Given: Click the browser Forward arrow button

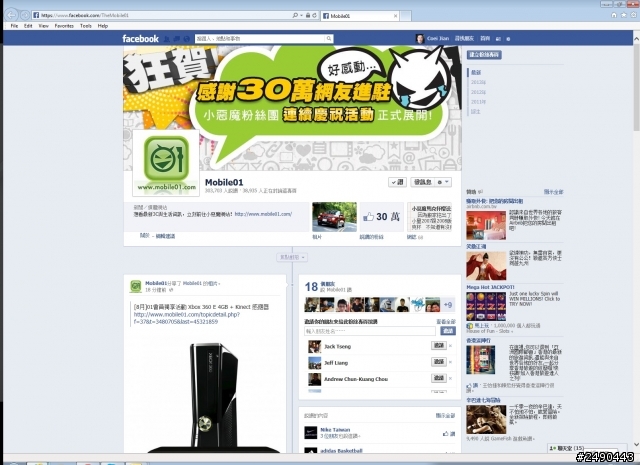Looking at the screenshot, I should coord(24,15).
